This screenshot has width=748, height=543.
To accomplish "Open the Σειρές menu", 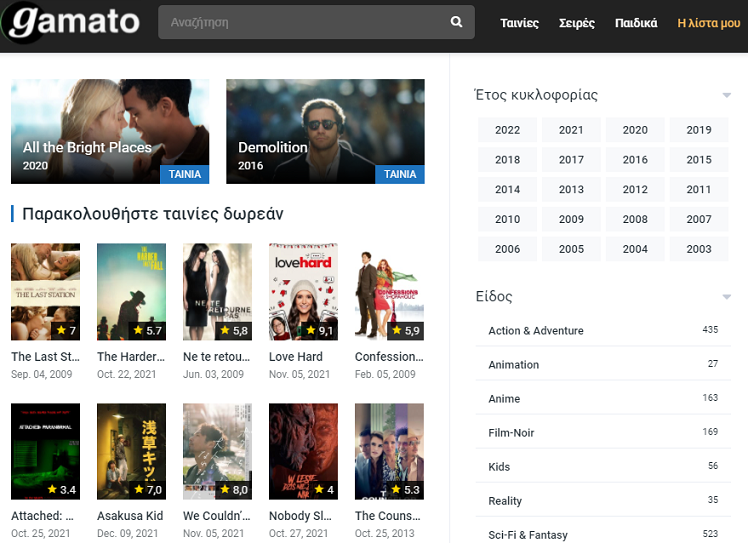I will click(x=576, y=23).
